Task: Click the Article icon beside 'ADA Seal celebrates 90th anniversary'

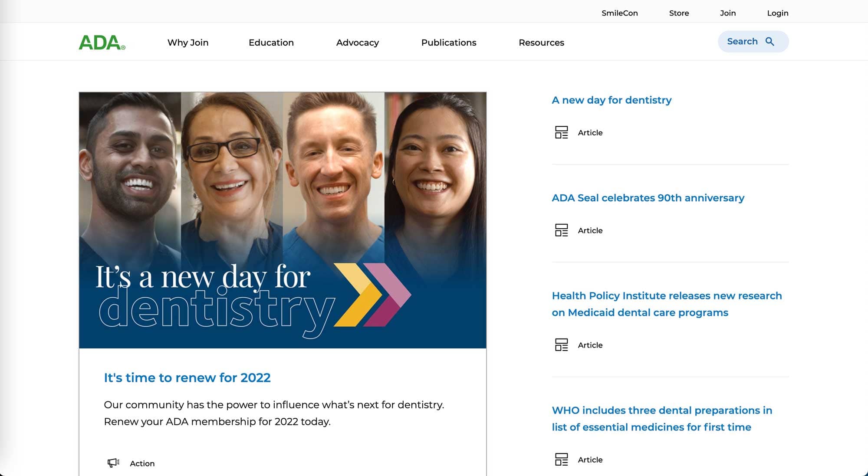Action: [562, 230]
